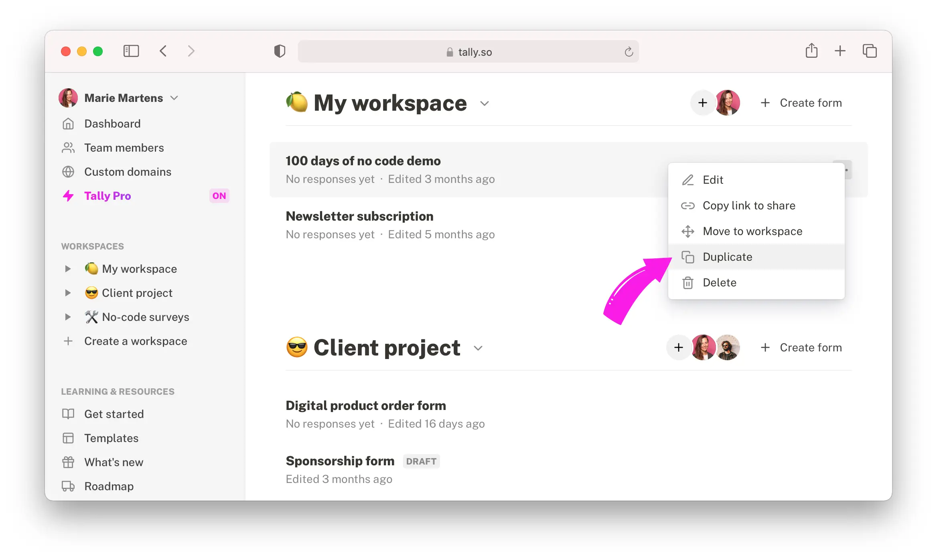Open Dashboard via home icon
This screenshot has width=937, height=560.
68,124
